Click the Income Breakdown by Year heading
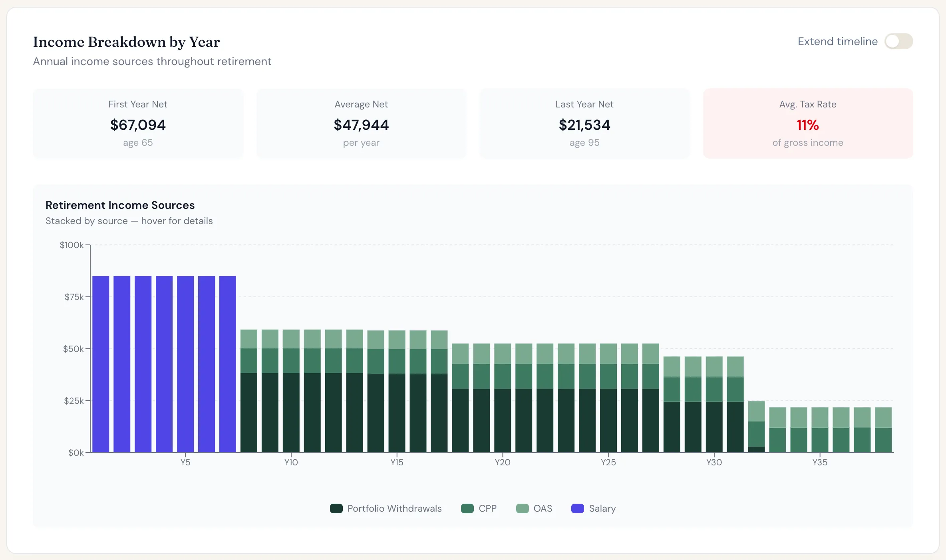This screenshot has height=560, width=946. [126, 42]
